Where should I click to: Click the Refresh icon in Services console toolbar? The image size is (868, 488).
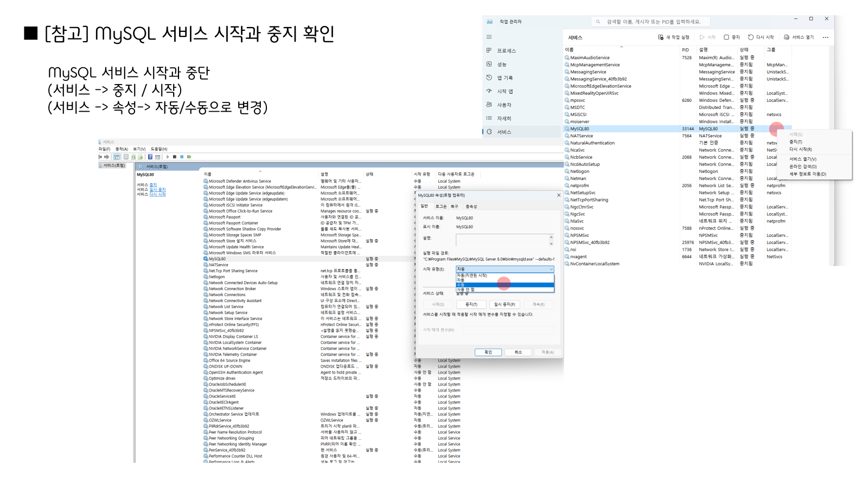point(133,157)
